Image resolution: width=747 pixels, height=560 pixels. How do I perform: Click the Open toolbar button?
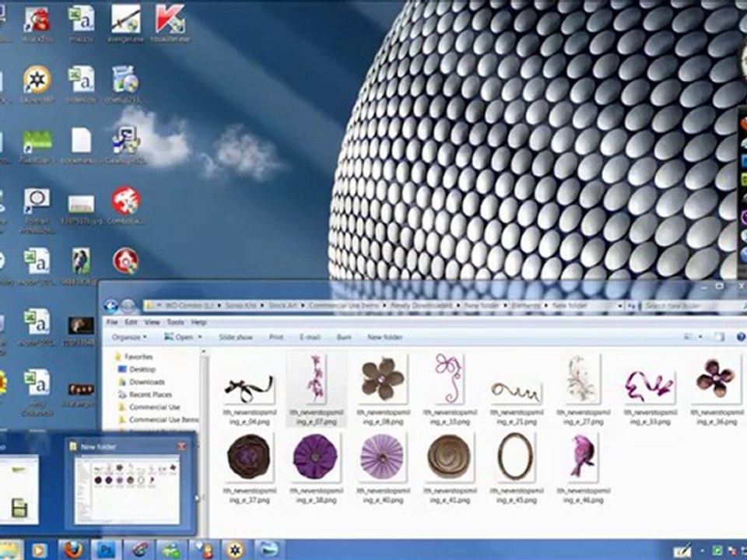[x=179, y=337]
